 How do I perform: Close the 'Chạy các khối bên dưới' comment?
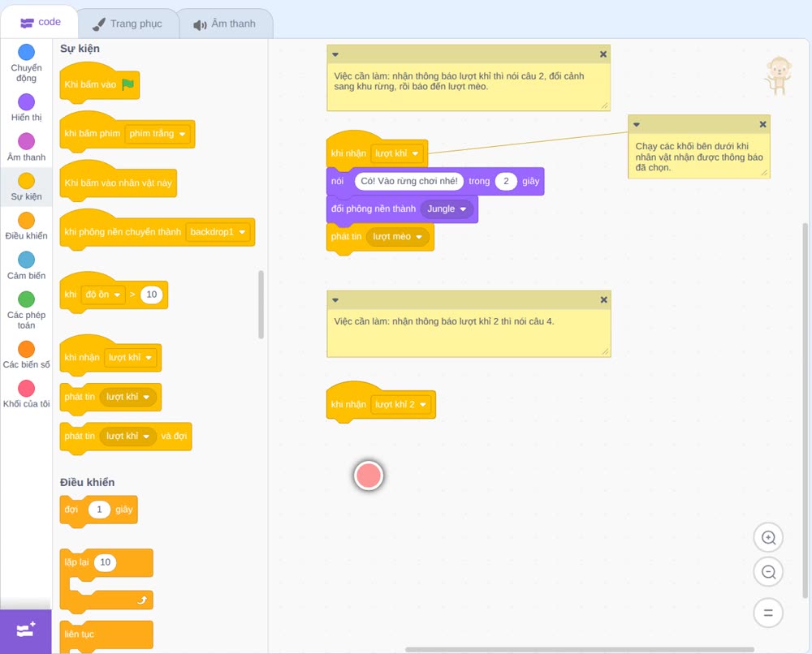click(762, 124)
